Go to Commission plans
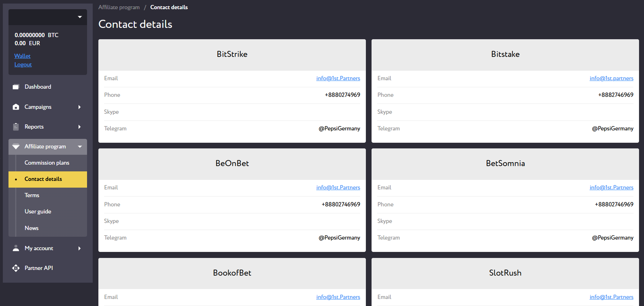Viewport: 644px width, 306px height. tap(47, 163)
